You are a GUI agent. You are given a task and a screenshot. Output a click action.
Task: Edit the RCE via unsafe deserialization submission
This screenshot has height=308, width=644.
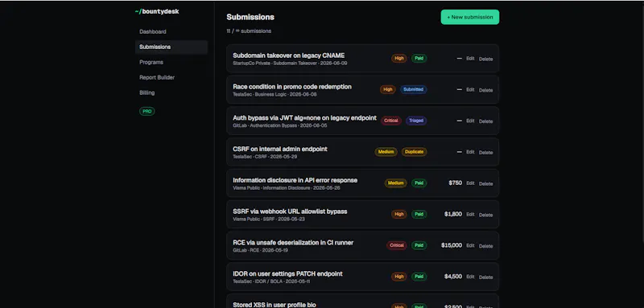click(470, 245)
